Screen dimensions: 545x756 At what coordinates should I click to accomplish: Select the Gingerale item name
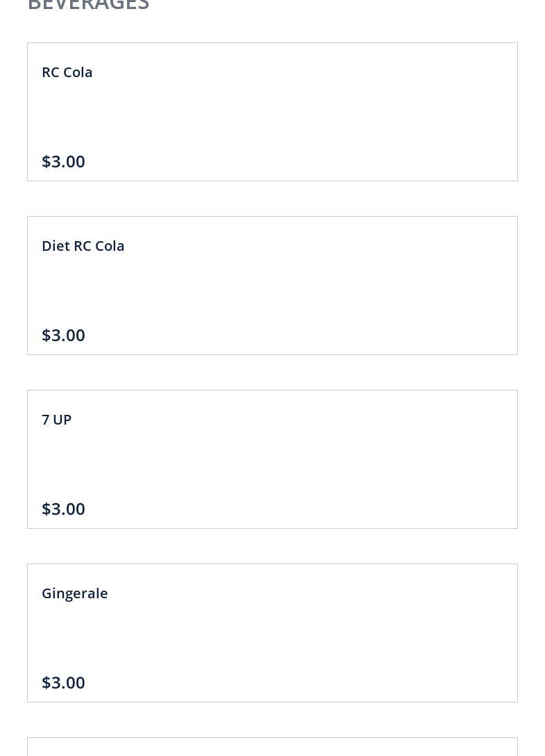coord(75,593)
